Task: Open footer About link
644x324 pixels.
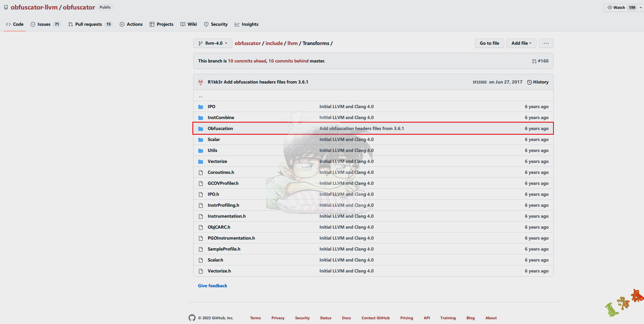Action: (x=491, y=318)
